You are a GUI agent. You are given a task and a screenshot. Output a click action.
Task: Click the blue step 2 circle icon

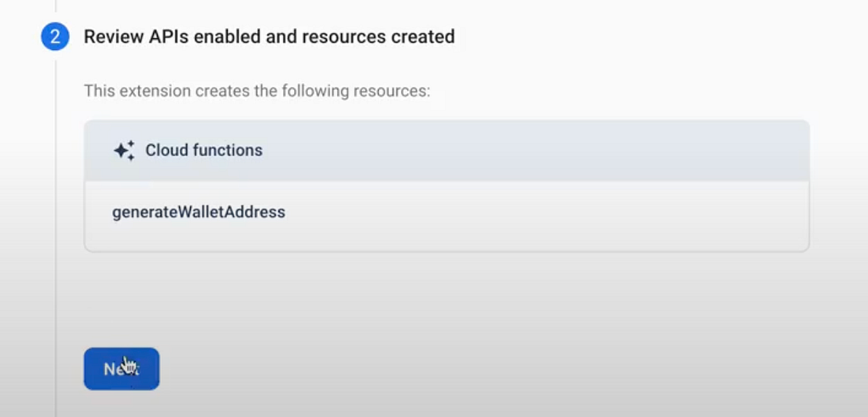(x=55, y=36)
